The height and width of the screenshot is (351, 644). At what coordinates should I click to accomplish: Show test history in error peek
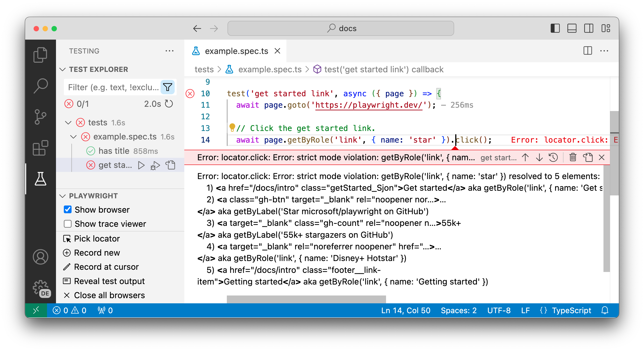(x=553, y=158)
